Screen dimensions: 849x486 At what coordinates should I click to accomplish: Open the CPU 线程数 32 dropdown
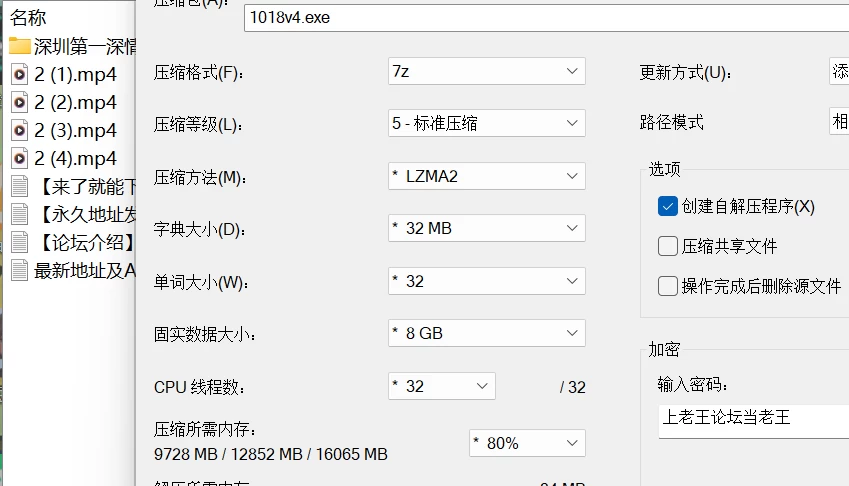tap(442, 386)
